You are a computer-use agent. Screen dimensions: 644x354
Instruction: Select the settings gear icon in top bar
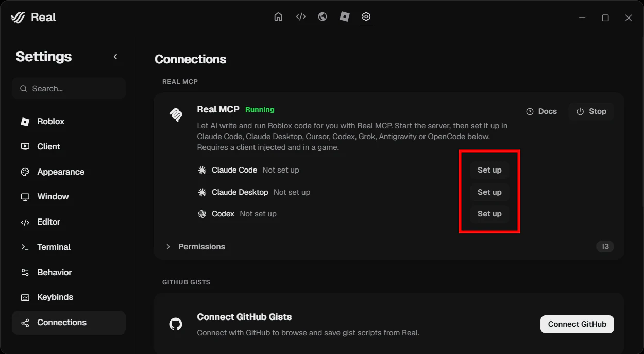point(366,16)
